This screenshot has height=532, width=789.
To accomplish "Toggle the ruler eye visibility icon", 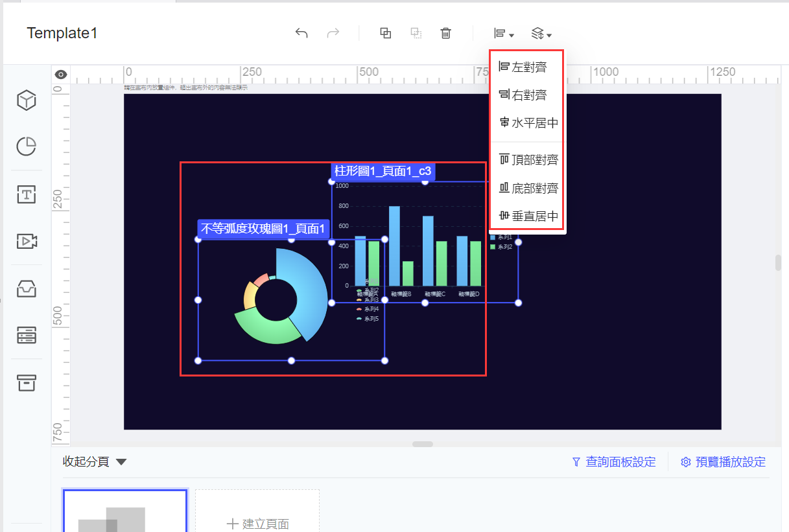I will click(x=61, y=75).
